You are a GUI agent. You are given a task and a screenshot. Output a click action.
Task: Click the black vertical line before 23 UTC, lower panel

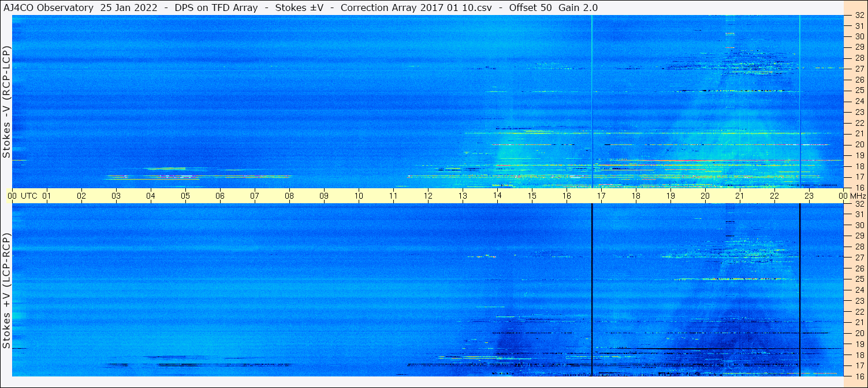click(x=800, y=290)
